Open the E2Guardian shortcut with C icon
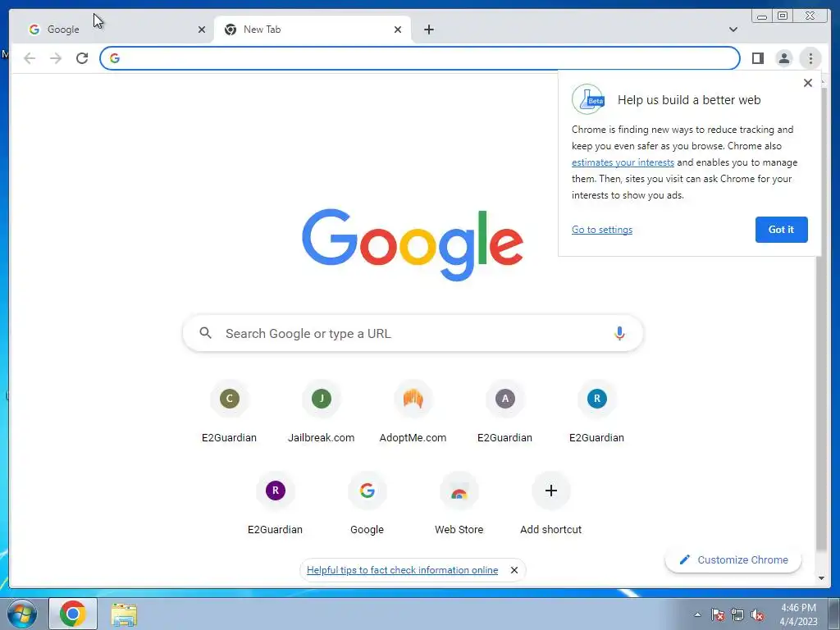This screenshot has height=630, width=840. (x=230, y=412)
